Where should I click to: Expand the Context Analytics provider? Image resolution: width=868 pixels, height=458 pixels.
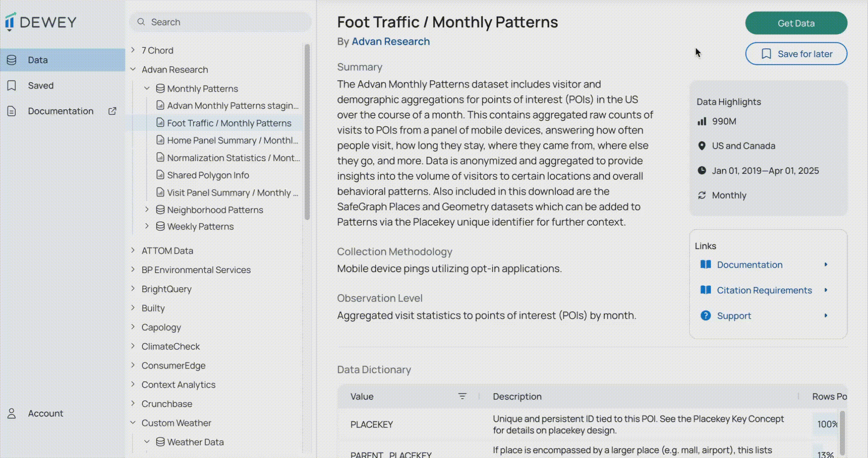point(133,384)
